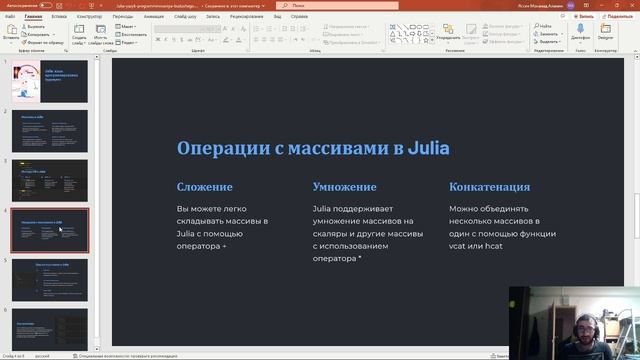This screenshot has height=360, width=640.
Task: Open the Макет layout dropdown
Action: [x=126, y=27]
